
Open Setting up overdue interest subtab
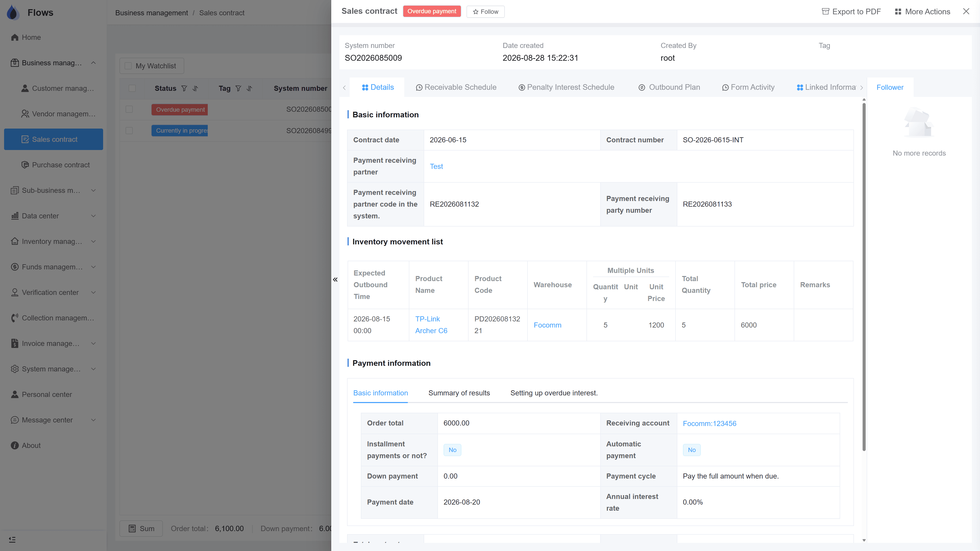point(554,393)
